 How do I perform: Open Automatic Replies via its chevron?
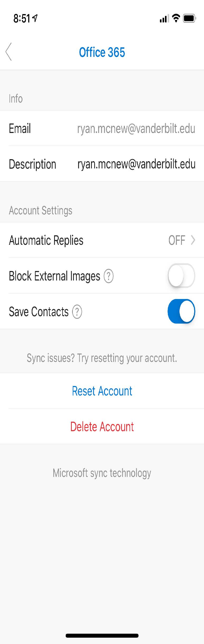193,240
